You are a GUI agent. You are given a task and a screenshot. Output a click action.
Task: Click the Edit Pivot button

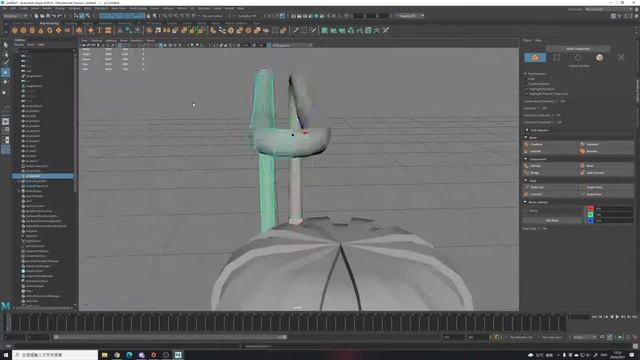[x=552, y=220]
